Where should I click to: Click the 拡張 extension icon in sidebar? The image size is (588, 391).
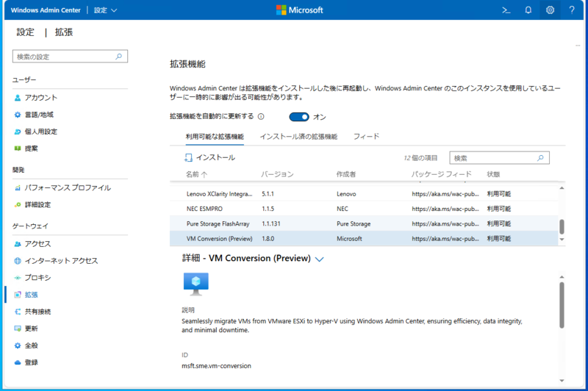pos(18,295)
